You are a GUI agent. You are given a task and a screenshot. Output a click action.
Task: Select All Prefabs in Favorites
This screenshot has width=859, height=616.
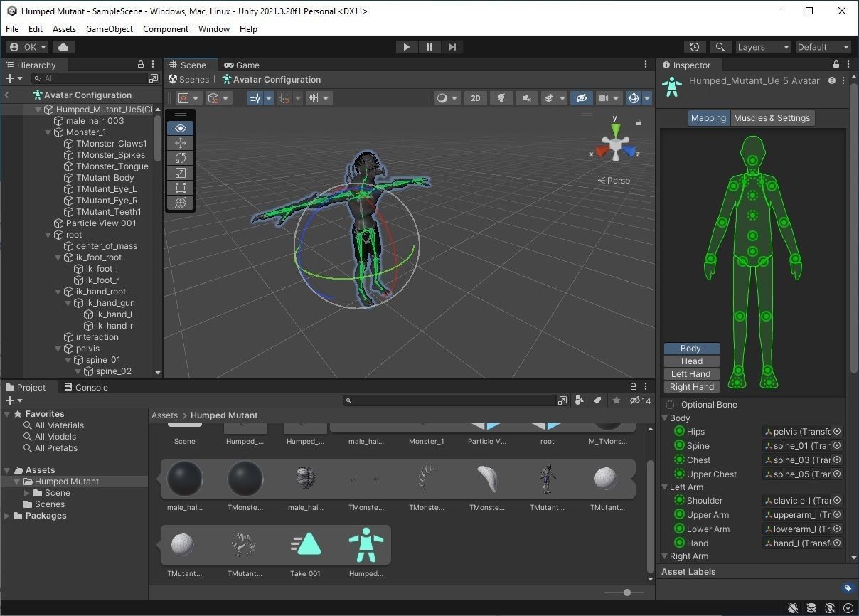[x=55, y=448]
